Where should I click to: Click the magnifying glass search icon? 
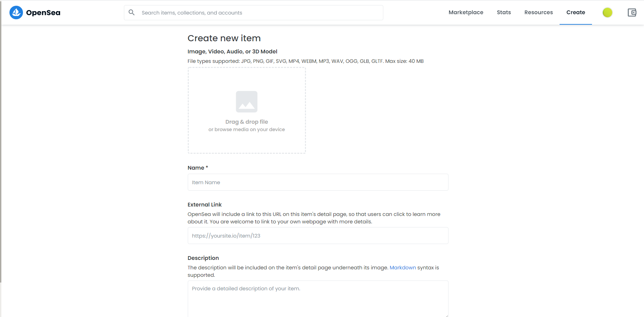point(132,13)
